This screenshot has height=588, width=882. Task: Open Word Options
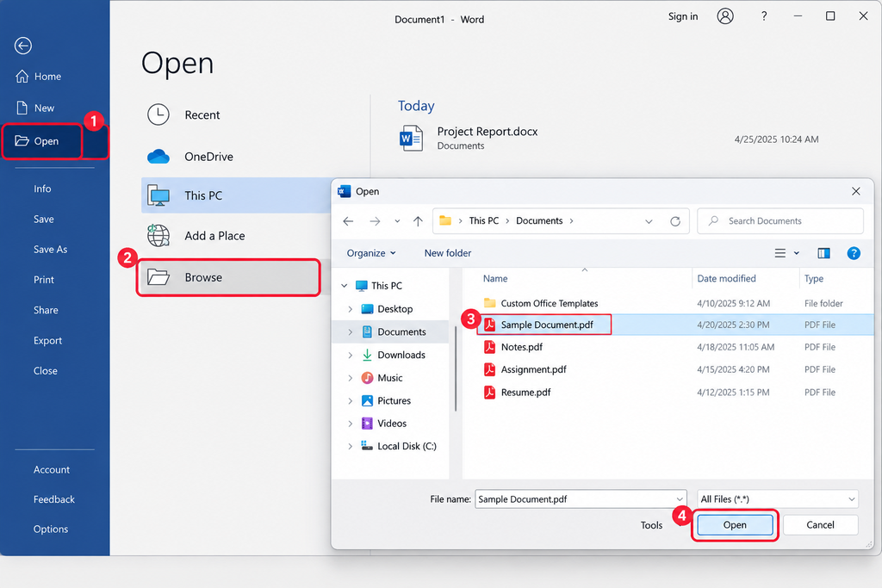pyautogui.click(x=51, y=529)
